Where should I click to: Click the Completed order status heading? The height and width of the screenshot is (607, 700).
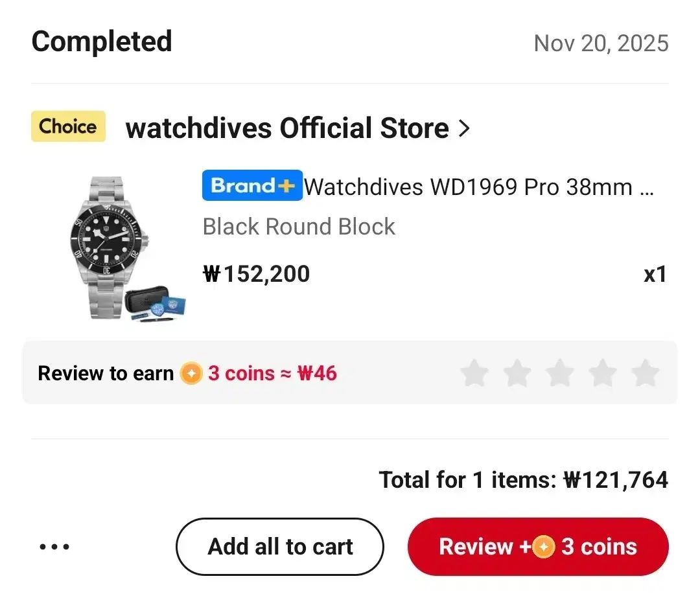102,41
